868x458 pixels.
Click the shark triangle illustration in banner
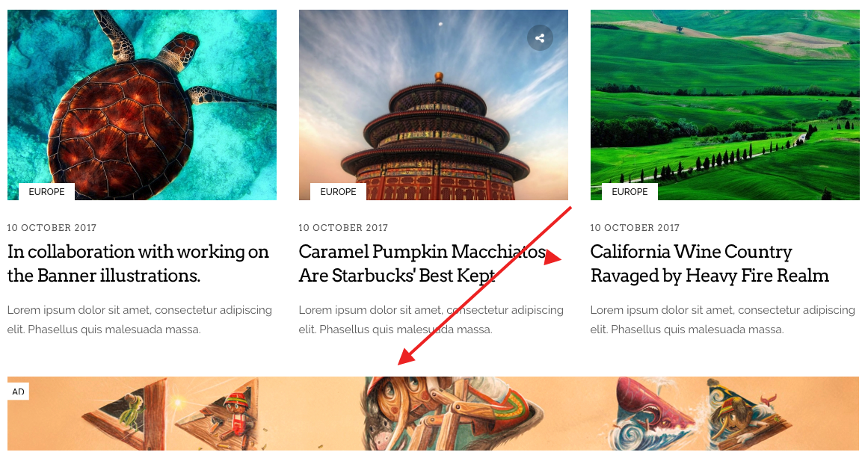coord(656,412)
